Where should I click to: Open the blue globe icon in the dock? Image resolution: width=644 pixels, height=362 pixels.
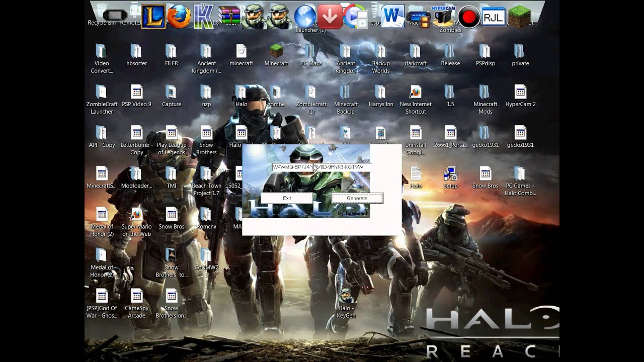[x=305, y=16]
